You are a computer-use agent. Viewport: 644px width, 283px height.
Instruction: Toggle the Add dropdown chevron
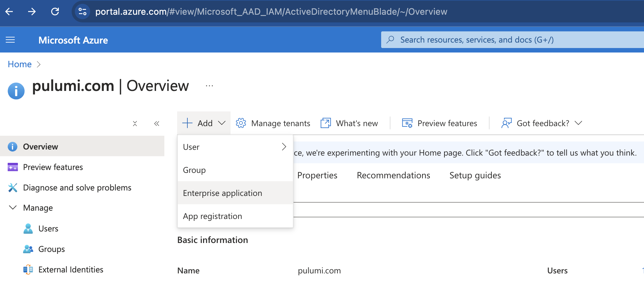(x=222, y=123)
